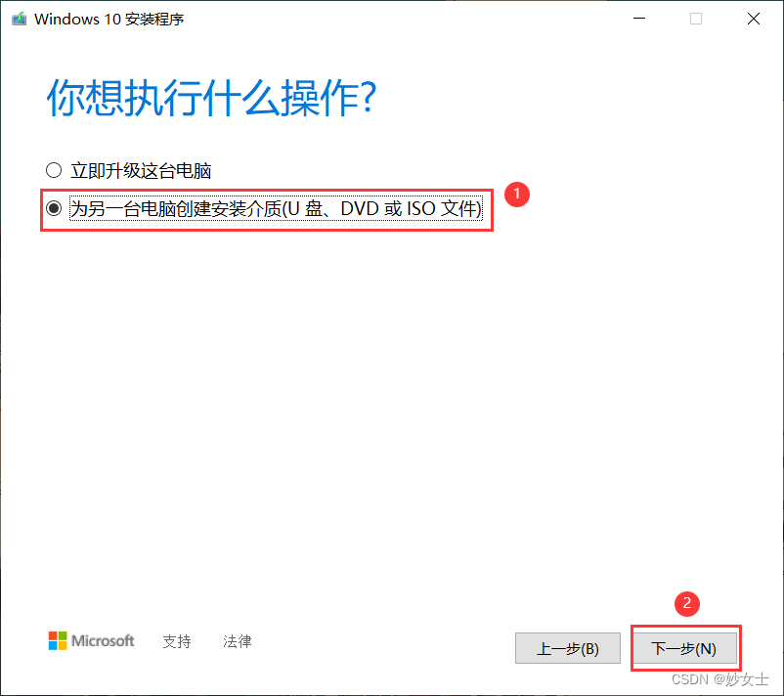
Task: Click the CSDN @妙女士 watermark
Action: pyautogui.click(x=720, y=679)
